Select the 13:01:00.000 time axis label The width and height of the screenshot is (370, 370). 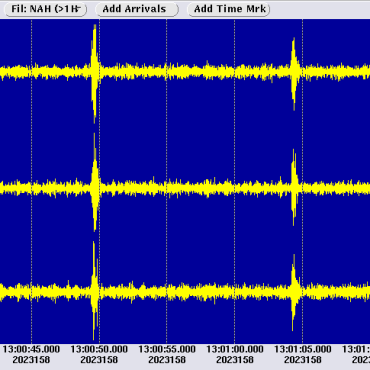[x=235, y=349]
